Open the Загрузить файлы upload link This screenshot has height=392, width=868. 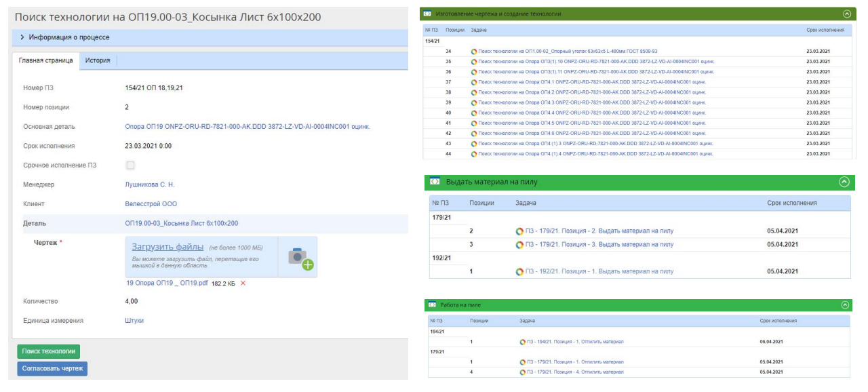pyautogui.click(x=168, y=247)
